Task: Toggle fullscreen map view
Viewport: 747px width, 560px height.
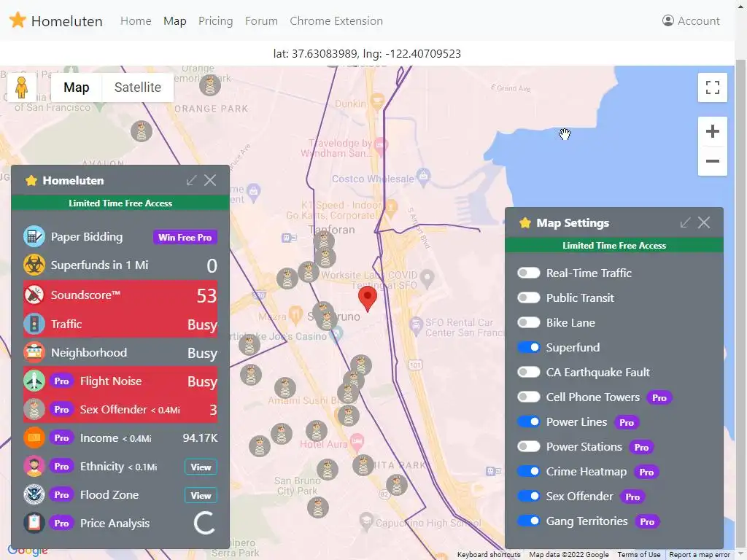Action: (712, 87)
